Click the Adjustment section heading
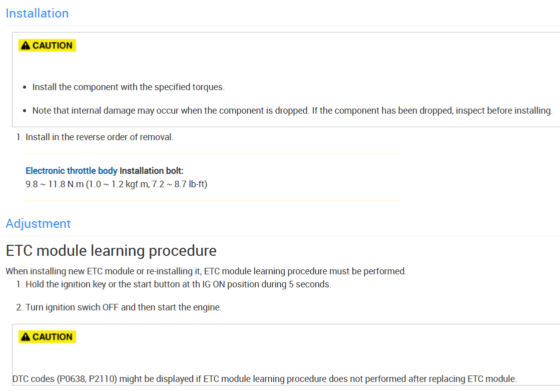This screenshot has height=392, width=560. click(x=38, y=224)
